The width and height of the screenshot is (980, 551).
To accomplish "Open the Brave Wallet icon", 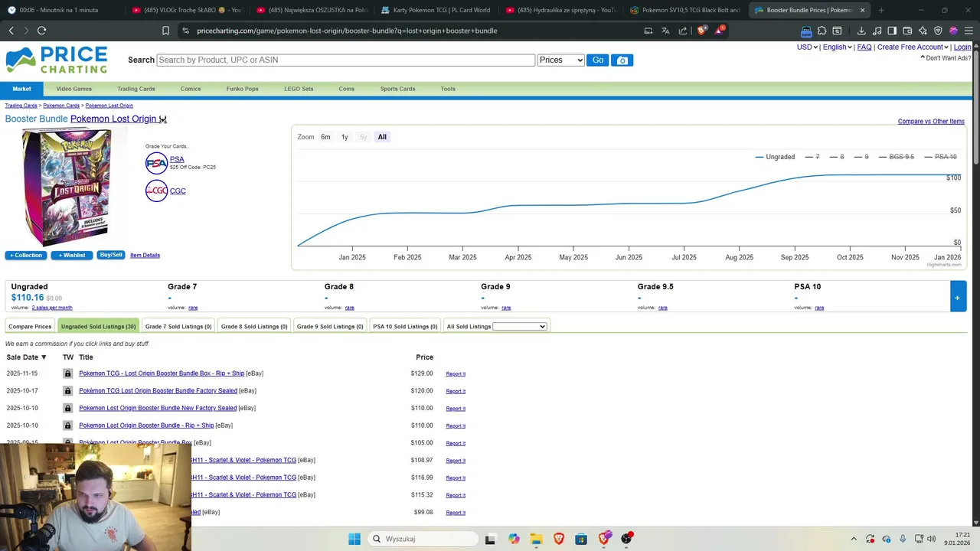I will point(907,31).
